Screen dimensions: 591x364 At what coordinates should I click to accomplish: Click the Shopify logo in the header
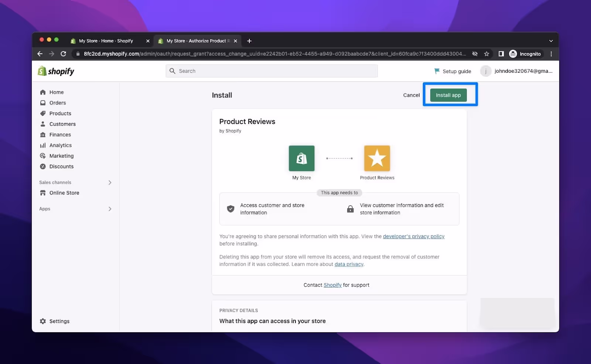(x=56, y=71)
